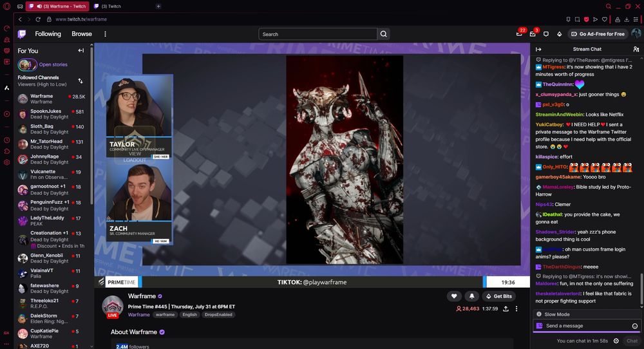Mute the Warframe tab audio icon
The image size is (644, 349).
pos(39,6)
